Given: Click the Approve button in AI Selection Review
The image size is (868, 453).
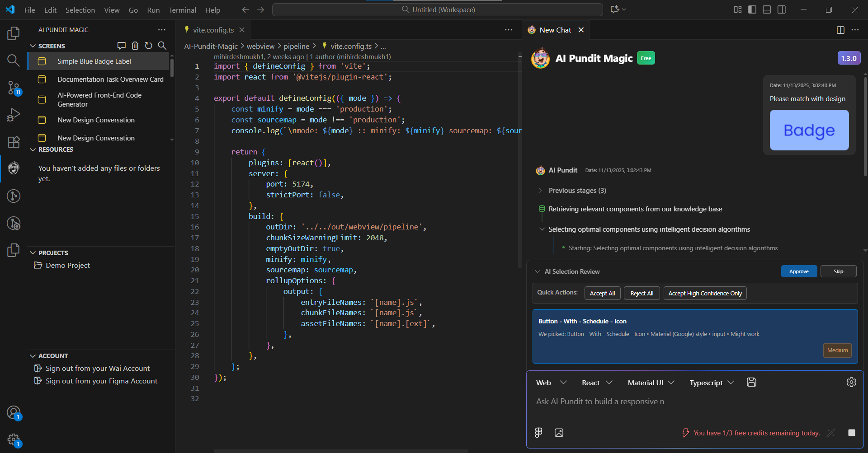Looking at the screenshot, I should 799,271.
